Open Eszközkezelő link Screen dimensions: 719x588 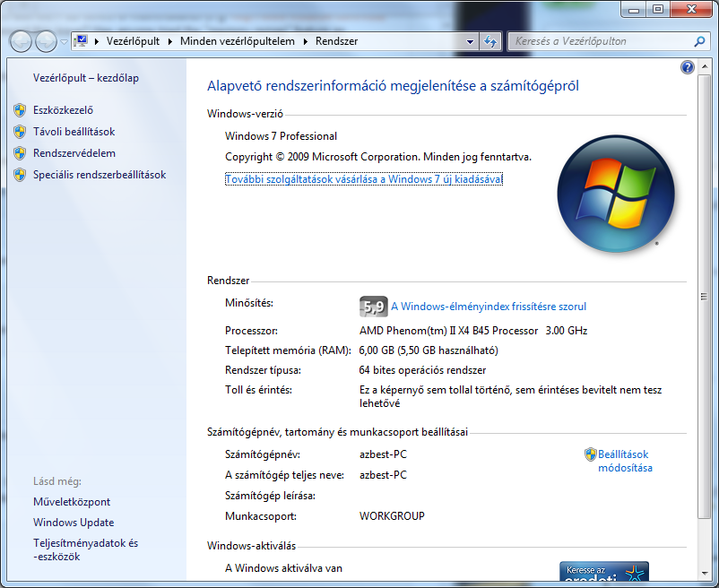[63, 110]
